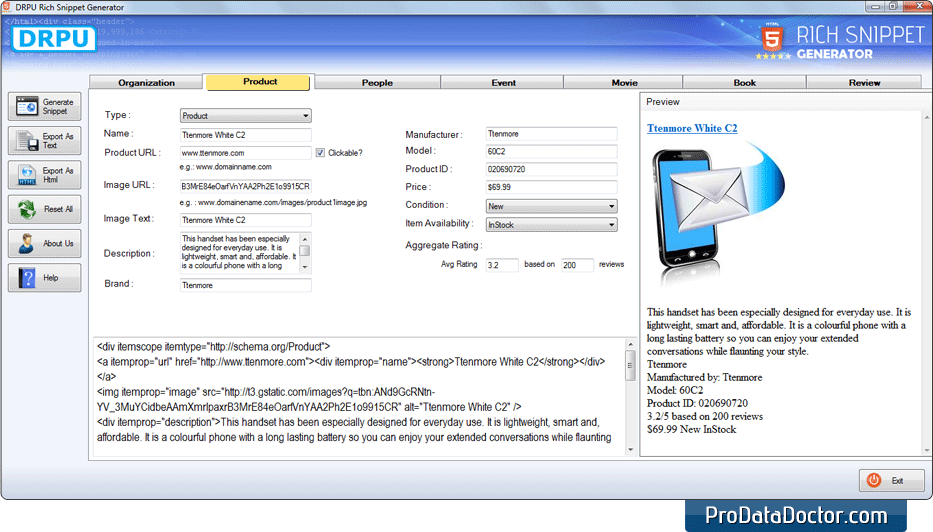933x532 pixels.
Task: Click the Model input field
Action: point(551,151)
